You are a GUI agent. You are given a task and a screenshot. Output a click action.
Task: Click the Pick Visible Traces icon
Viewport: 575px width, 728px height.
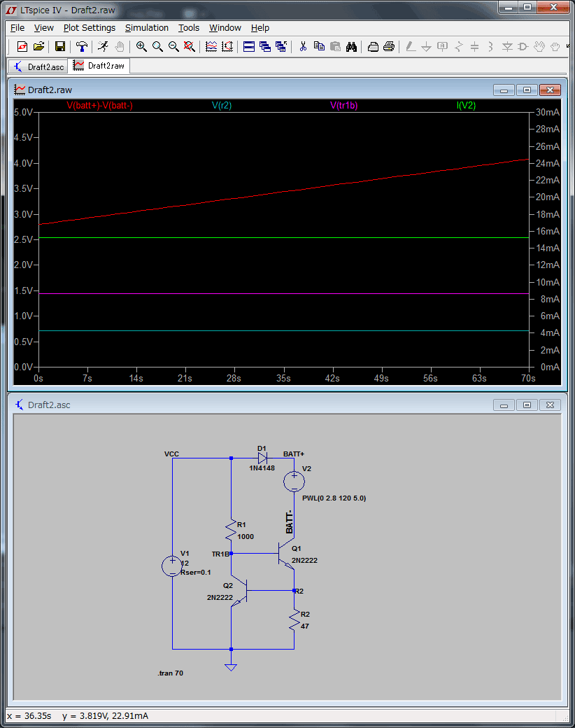tap(211, 46)
